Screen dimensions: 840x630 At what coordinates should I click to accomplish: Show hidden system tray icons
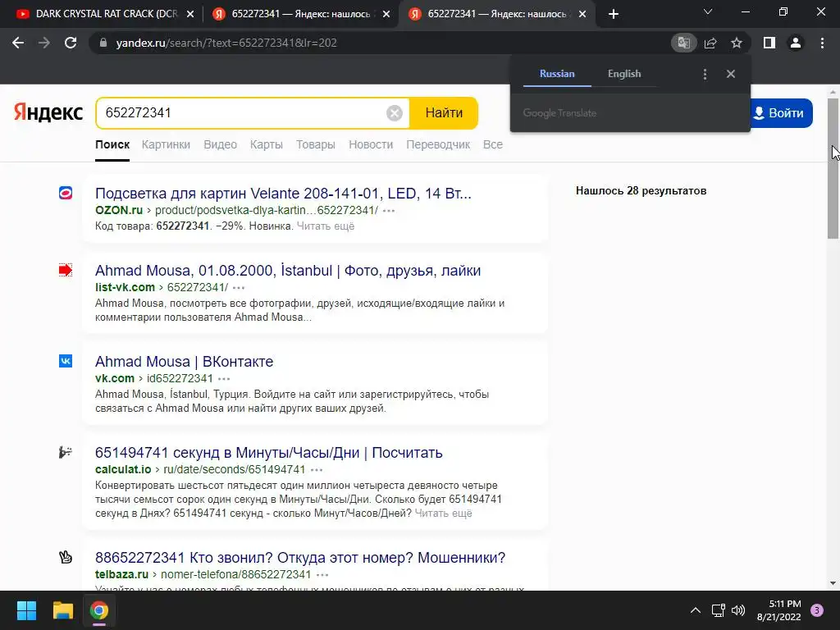pyautogui.click(x=696, y=610)
